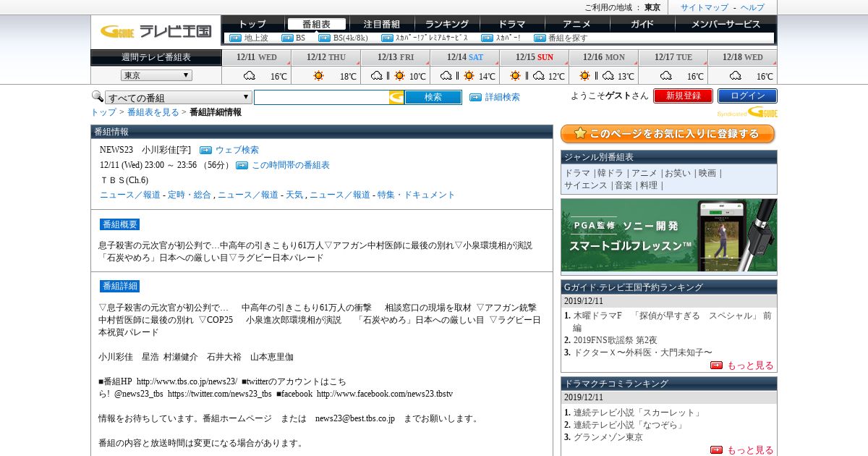Click breadcrumb link 番組表を見る
The width and height of the screenshot is (868, 456).
(x=153, y=112)
